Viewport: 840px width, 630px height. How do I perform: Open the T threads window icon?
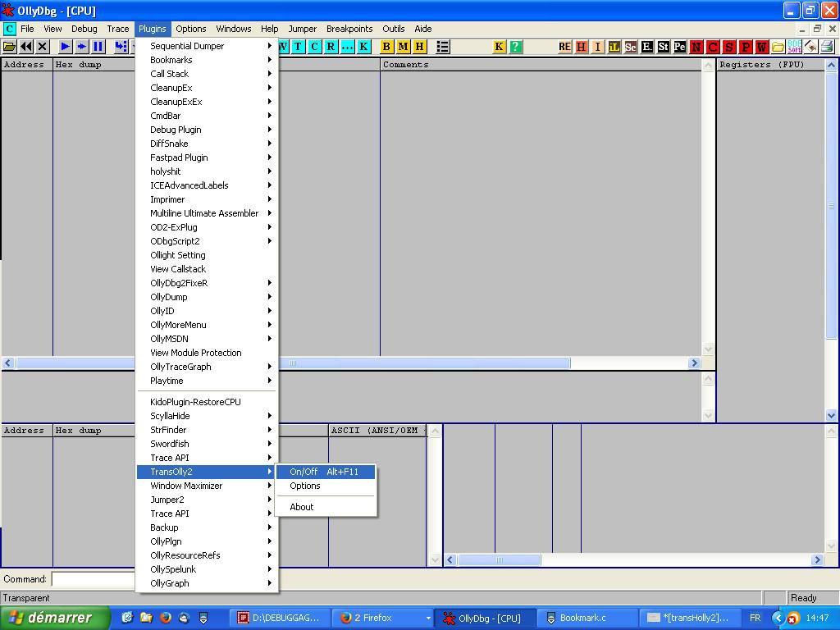(298, 47)
